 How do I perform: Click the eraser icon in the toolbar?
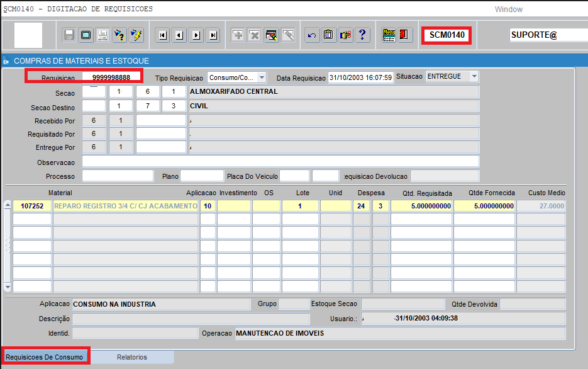(x=289, y=35)
